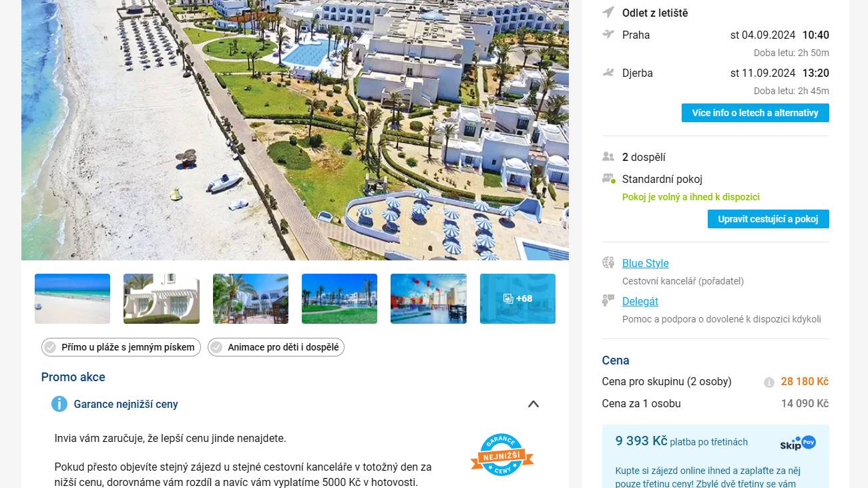Open the Delegát link
The image size is (868, 488).
pyautogui.click(x=640, y=301)
